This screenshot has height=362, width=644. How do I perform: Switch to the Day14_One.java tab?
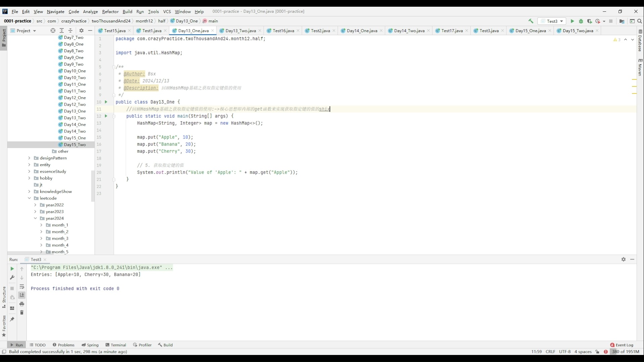[x=362, y=31]
